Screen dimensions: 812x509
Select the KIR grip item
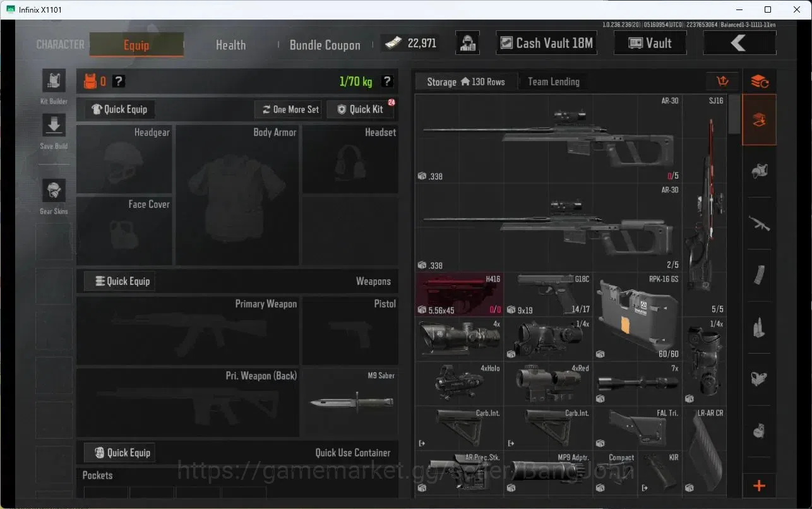tap(660, 472)
